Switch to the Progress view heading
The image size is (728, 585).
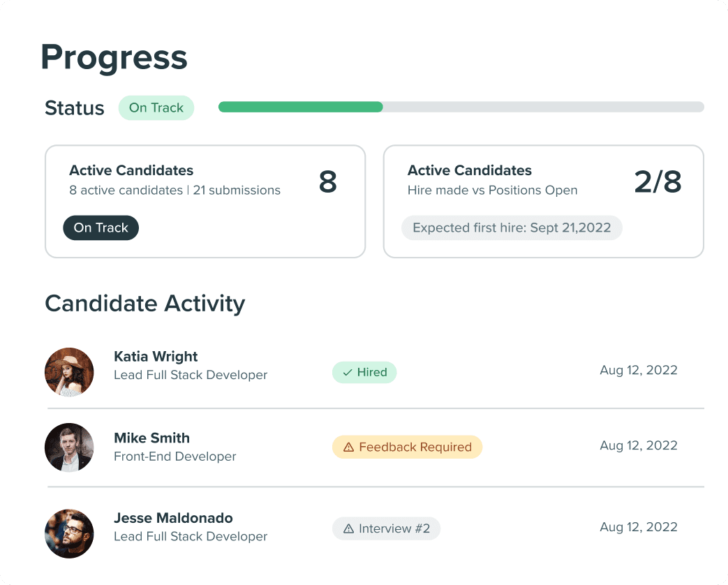(x=114, y=57)
